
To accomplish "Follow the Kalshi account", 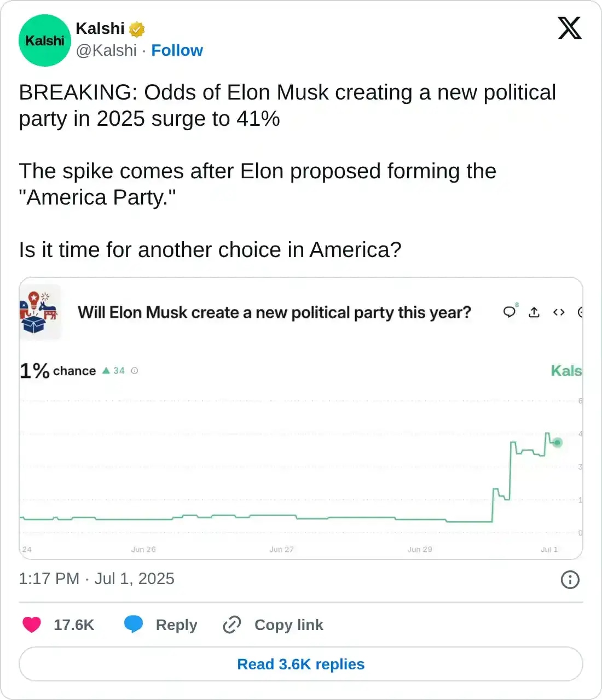I will [x=177, y=50].
